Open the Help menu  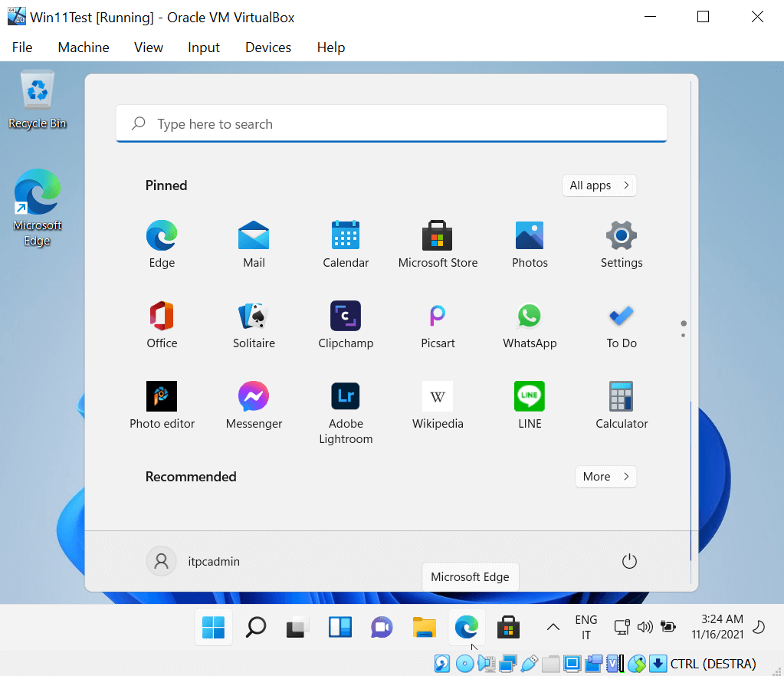tap(331, 48)
